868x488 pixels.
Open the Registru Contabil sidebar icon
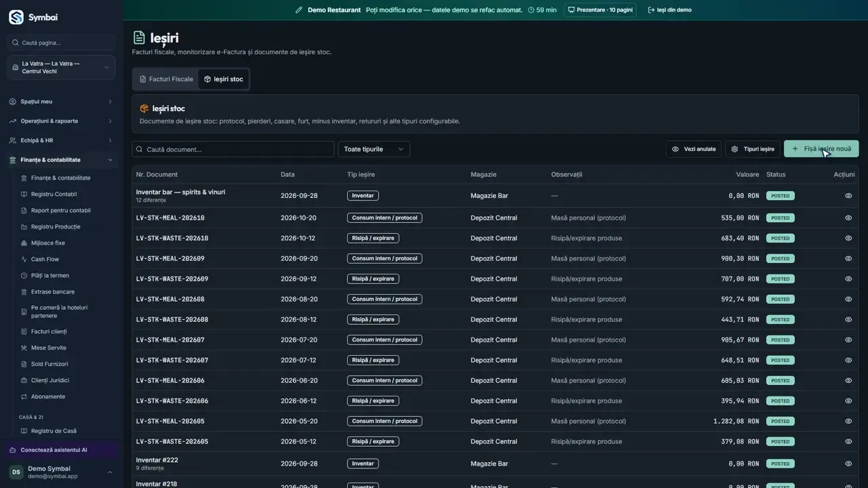point(24,195)
